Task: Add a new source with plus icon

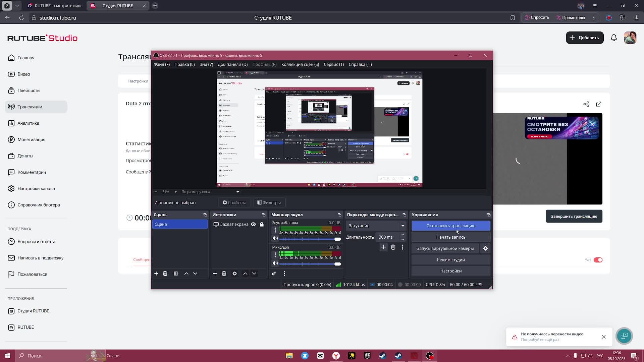Action: [x=215, y=274]
